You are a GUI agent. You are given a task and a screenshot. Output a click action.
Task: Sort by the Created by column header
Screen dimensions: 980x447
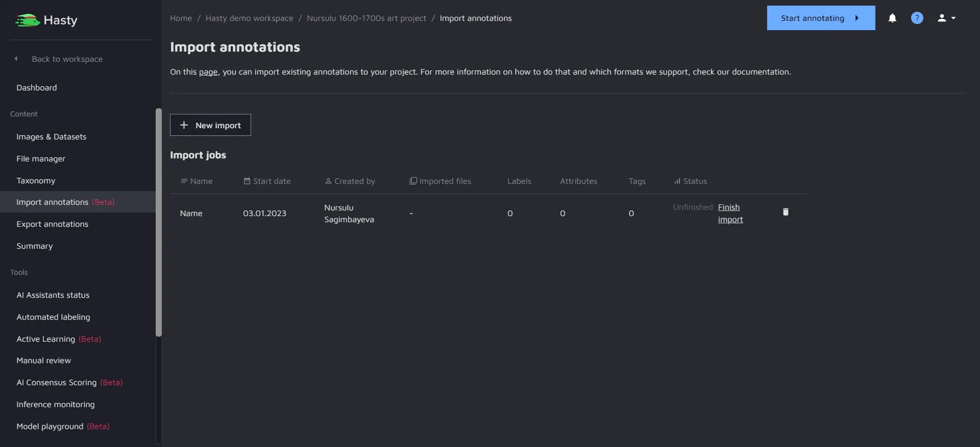click(350, 181)
